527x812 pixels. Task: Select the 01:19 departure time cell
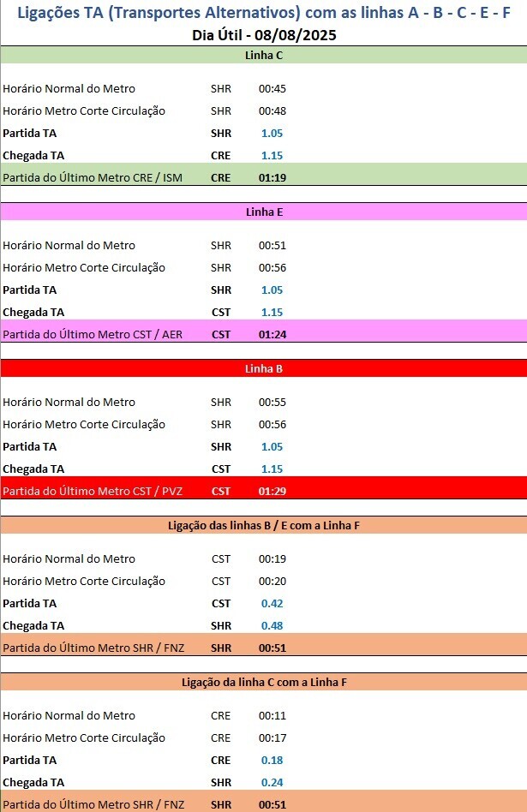(x=272, y=177)
